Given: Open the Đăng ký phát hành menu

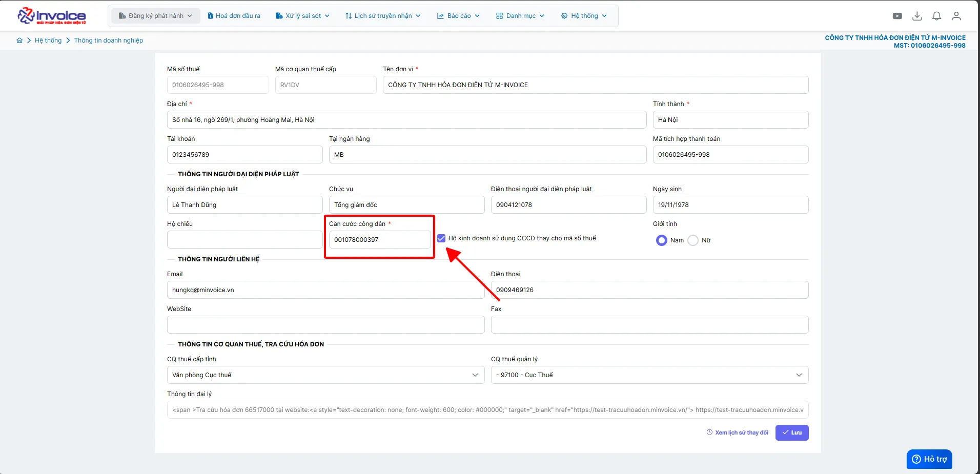Looking at the screenshot, I should click(x=155, y=16).
